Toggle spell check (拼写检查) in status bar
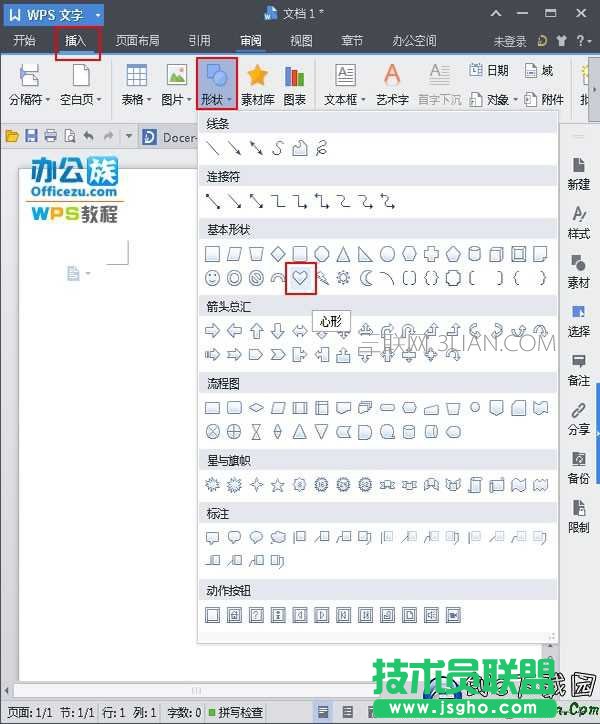The image size is (600, 724). [236, 712]
